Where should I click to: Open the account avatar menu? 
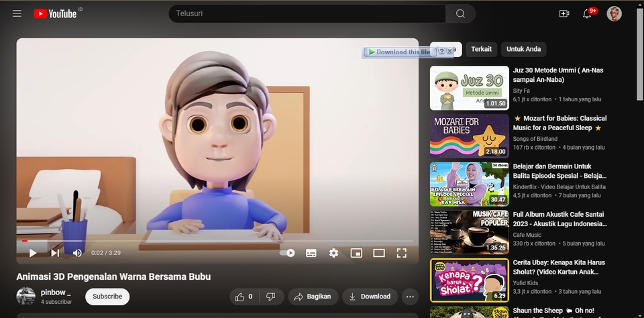[x=614, y=13]
